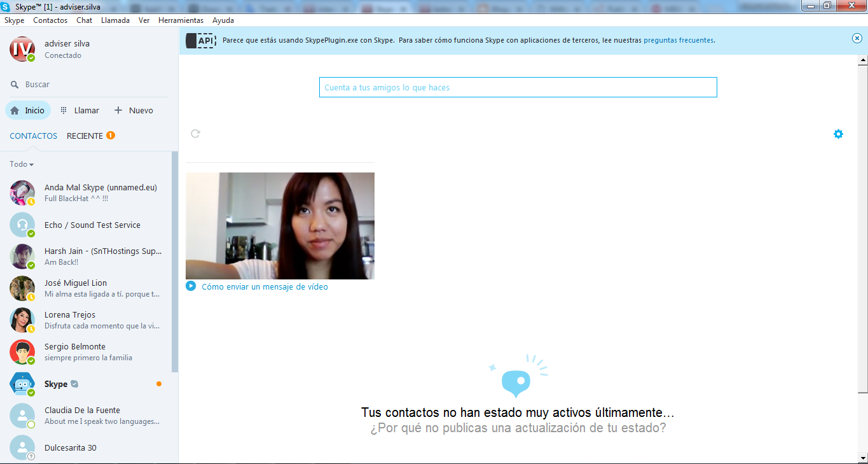The width and height of the screenshot is (868, 464).
Task: Click the Cuenta a tus amigos status field
Action: coord(518,87)
